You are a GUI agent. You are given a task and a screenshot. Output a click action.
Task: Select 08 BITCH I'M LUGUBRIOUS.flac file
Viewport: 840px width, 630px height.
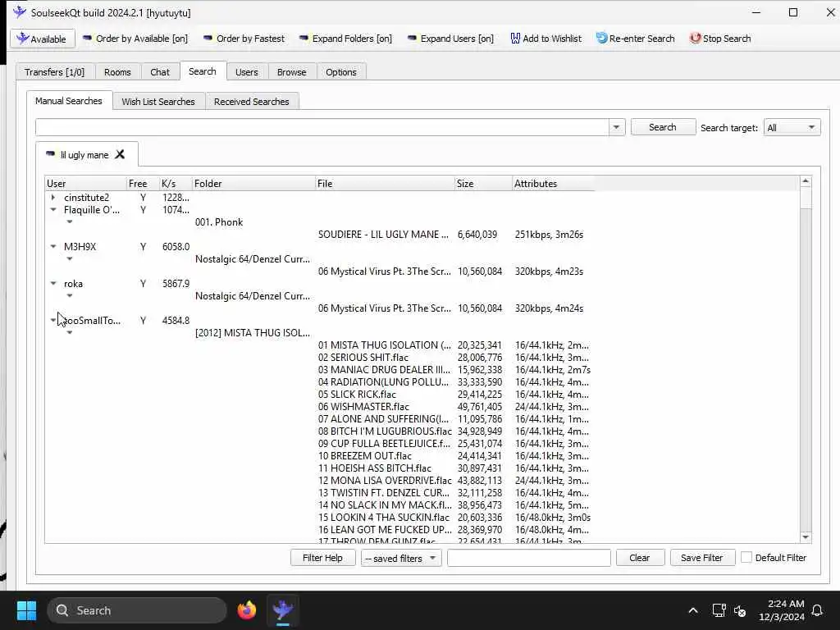385,431
